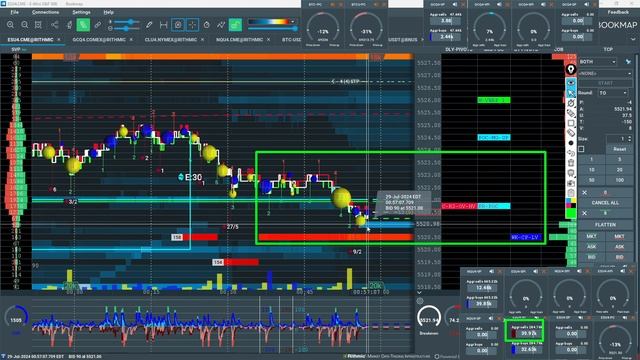The width and height of the screenshot is (640, 360).
Task: Mute the widget showing 3.88 aggr sells
Action: (x=455, y=4)
